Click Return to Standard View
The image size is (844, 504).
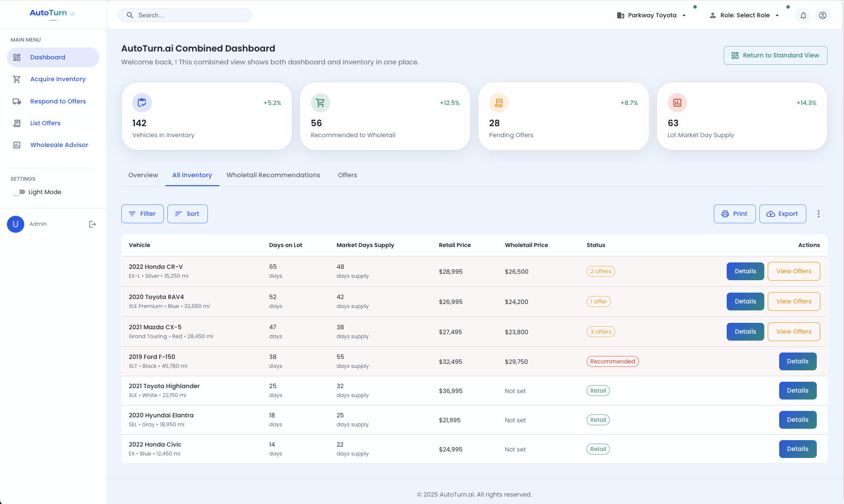pos(775,55)
